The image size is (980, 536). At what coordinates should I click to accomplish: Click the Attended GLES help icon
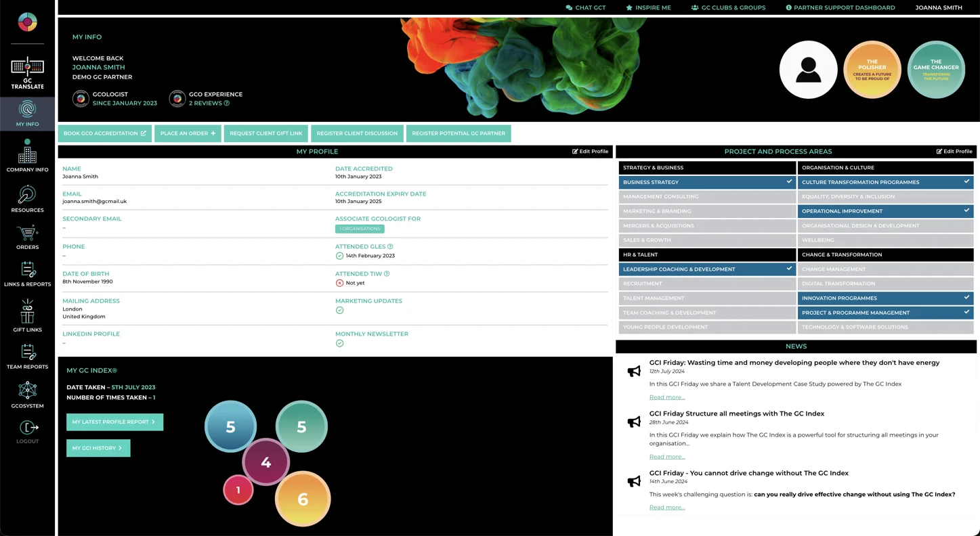point(390,246)
